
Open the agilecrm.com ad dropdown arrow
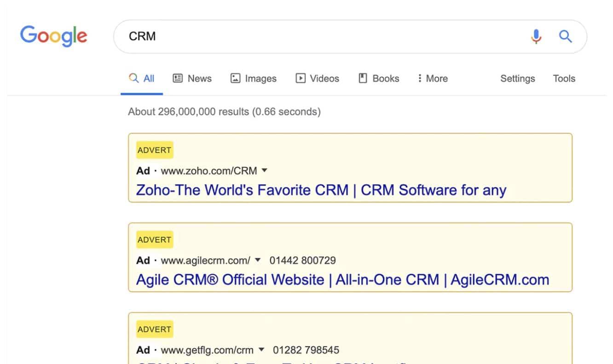point(257,260)
